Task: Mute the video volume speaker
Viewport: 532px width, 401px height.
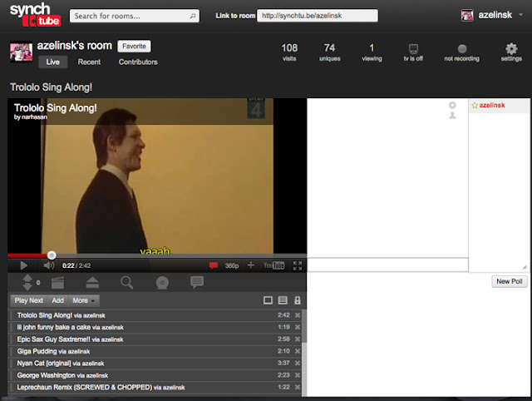Action: (x=49, y=265)
